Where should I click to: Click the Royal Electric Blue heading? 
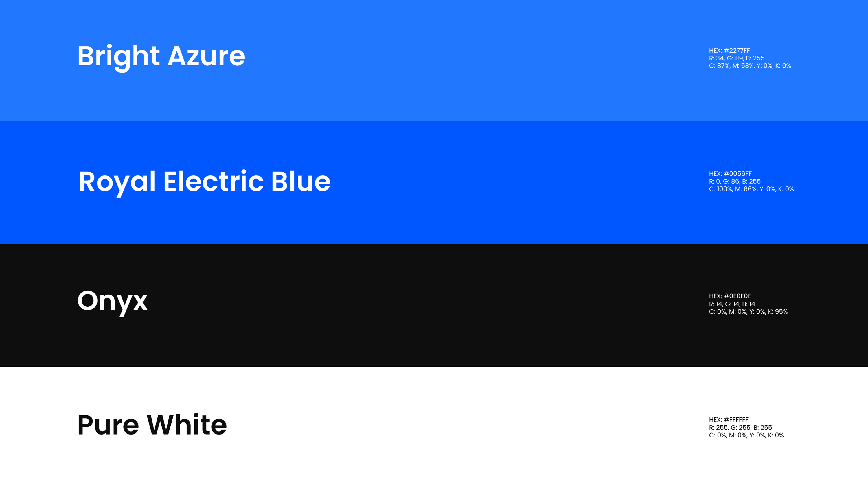pos(205,183)
